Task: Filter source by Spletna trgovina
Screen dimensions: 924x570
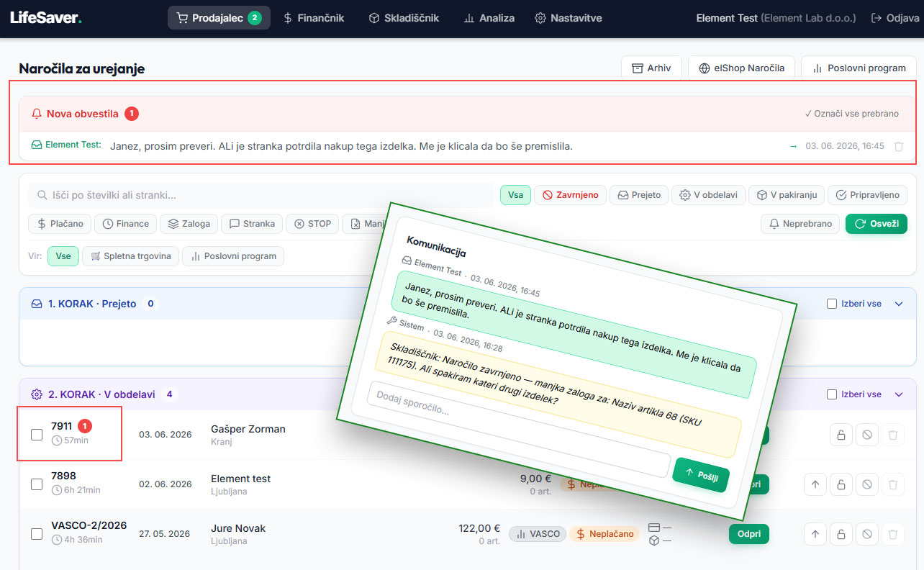Action: point(130,256)
